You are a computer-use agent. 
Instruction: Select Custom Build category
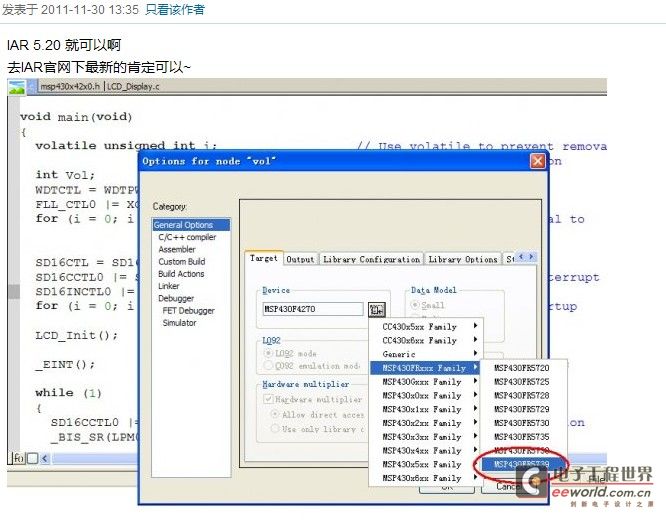182,262
